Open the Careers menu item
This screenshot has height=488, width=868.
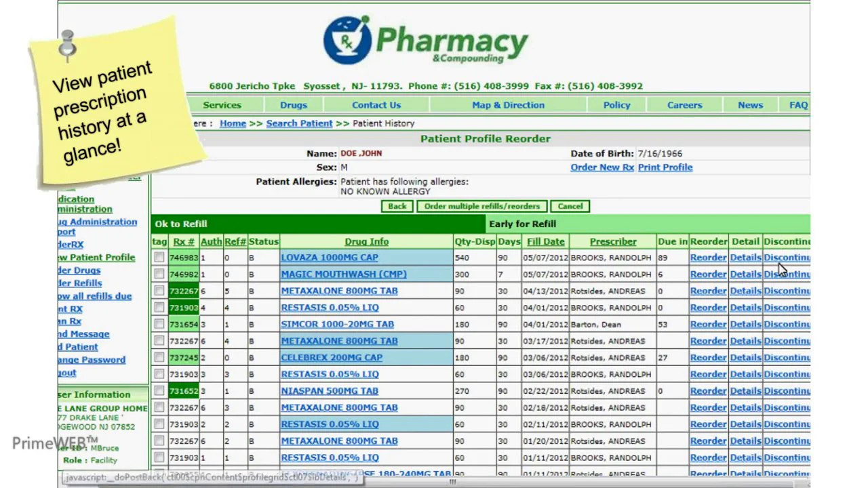tap(684, 105)
